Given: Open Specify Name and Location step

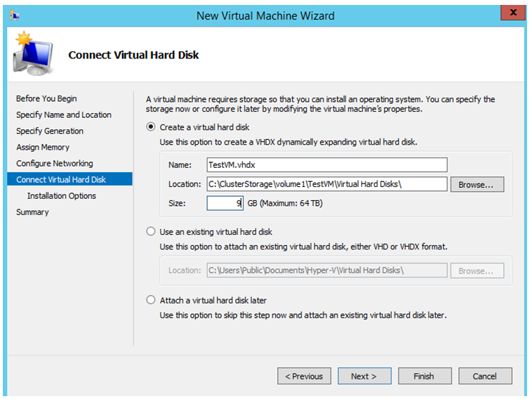Looking at the screenshot, I should click(64, 115).
